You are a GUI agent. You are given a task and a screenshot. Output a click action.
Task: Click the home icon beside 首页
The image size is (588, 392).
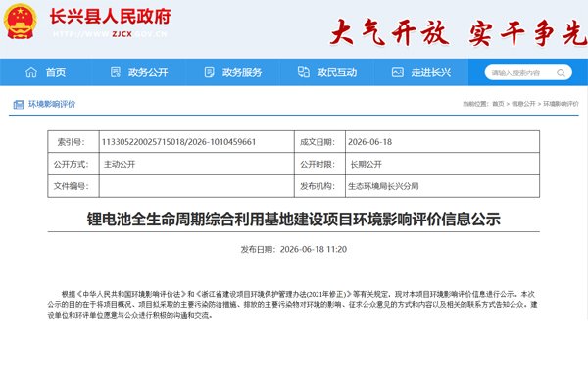[31, 72]
